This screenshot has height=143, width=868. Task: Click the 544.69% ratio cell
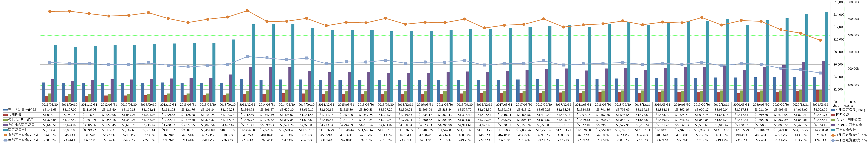[x=50, y=135]
